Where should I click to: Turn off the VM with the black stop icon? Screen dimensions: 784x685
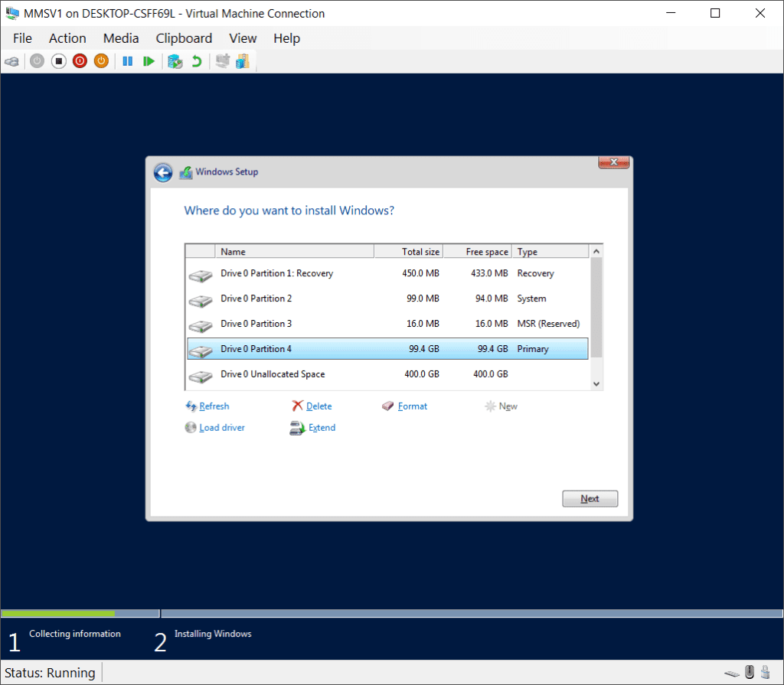(x=58, y=61)
